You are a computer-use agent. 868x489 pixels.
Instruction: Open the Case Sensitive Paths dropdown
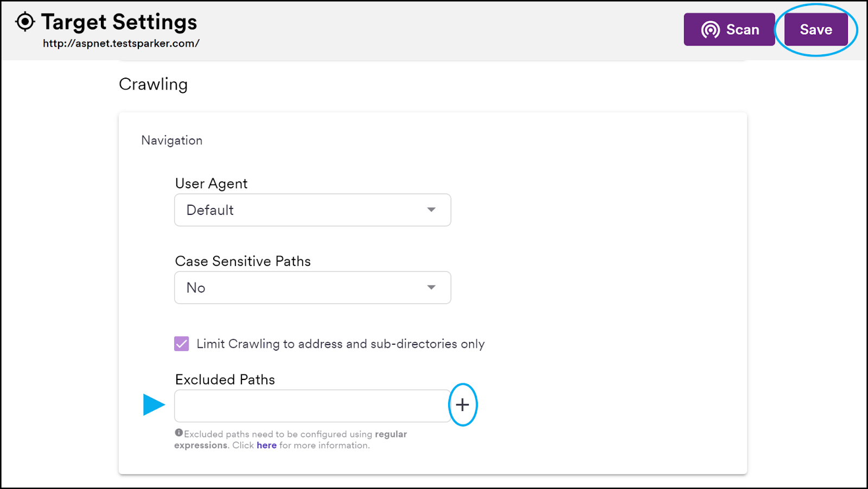[x=312, y=288]
